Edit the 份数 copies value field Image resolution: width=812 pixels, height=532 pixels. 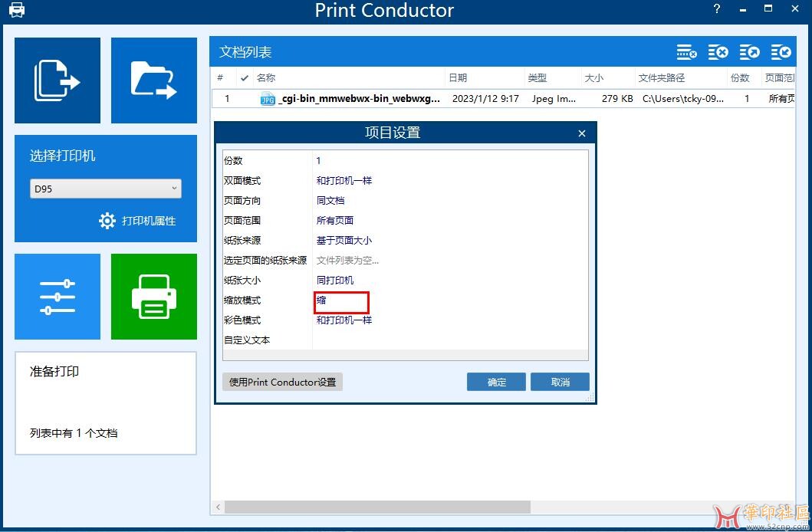[450, 160]
